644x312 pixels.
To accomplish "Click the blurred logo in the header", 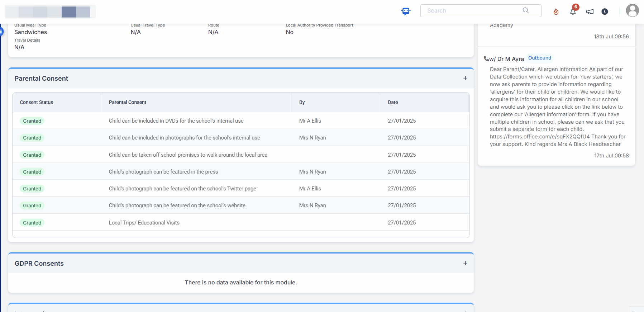I will coord(50,11).
